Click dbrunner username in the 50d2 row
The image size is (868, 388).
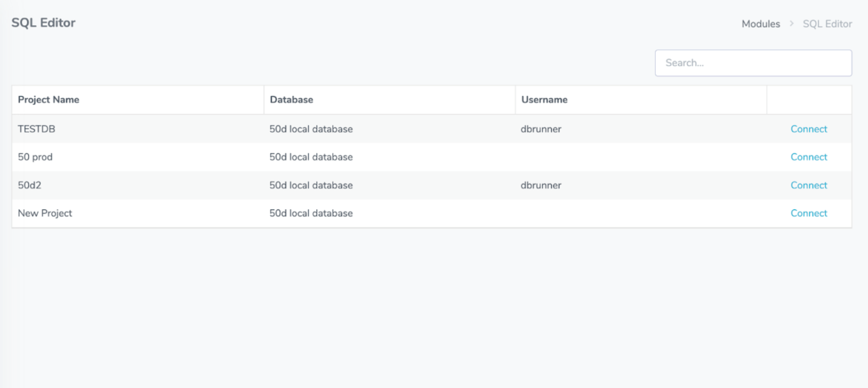tap(540, 185)
